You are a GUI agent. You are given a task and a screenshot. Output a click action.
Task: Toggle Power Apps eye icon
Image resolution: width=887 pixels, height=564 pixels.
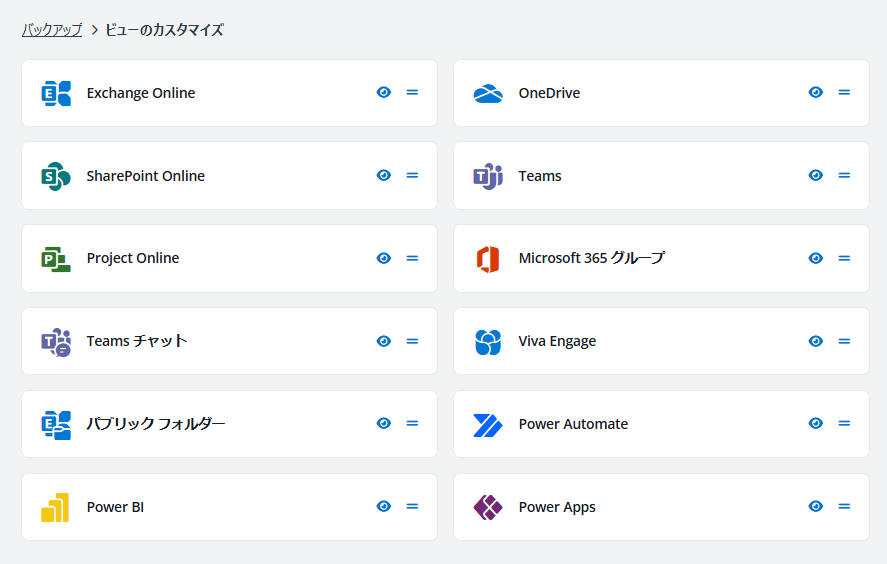coord(816,506)
